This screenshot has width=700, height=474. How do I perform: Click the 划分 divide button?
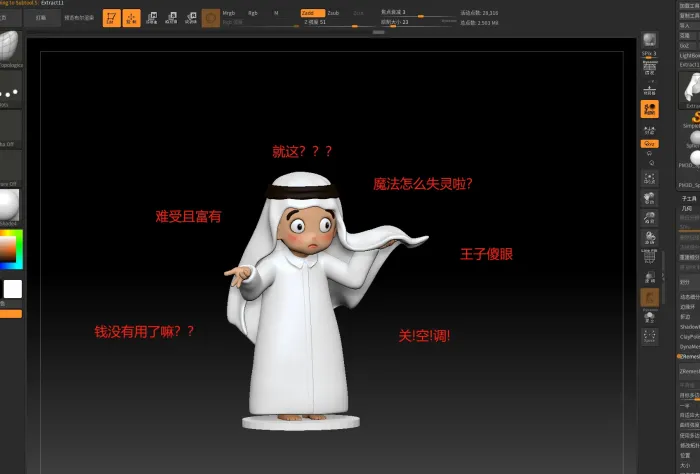coord(689,282)
